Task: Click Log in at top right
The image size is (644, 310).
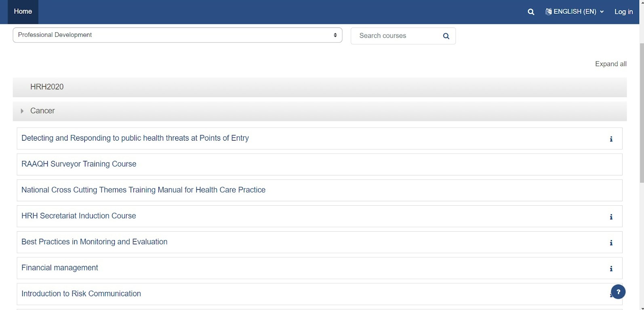Action: click(x=623, y=12)
